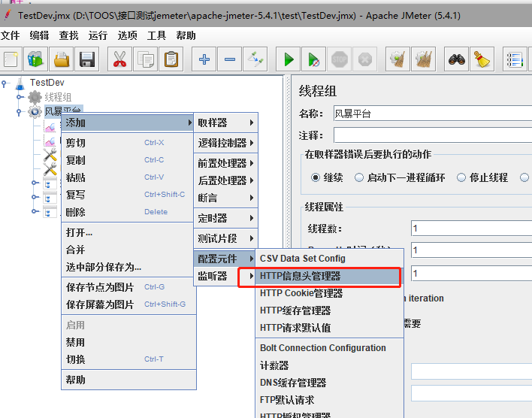Click the Stop test icon
532x418 pixels.
[x=340, y=59]
